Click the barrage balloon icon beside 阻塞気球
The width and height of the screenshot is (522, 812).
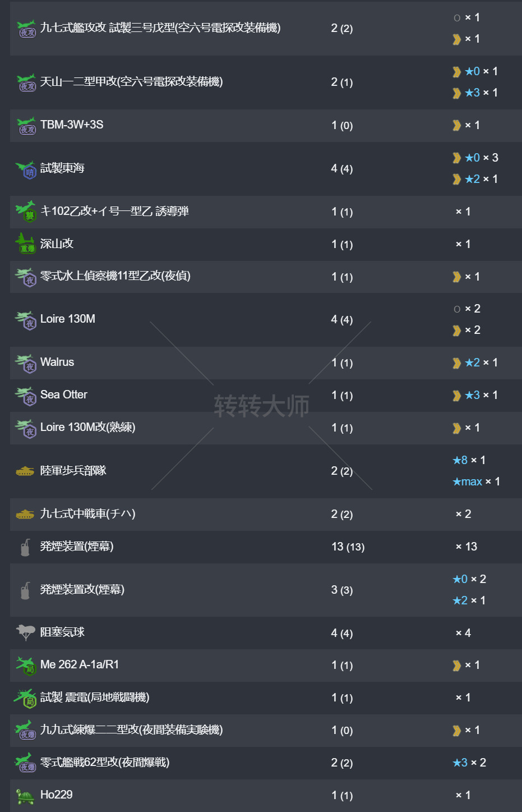coord(25,632)
